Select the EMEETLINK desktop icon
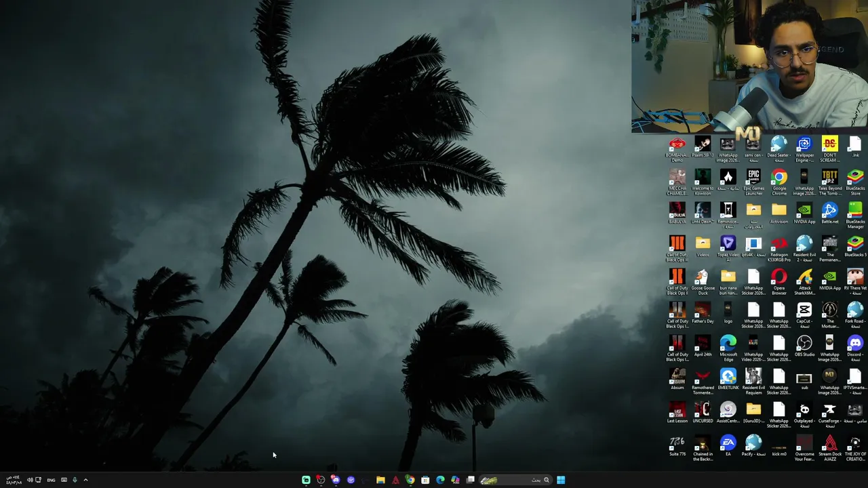 tap(728, 380)
